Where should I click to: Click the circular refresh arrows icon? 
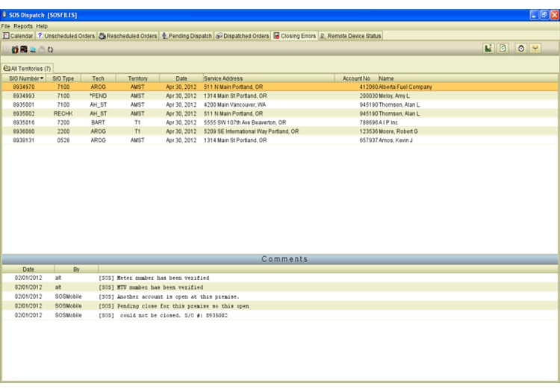[x=50, y=49]
